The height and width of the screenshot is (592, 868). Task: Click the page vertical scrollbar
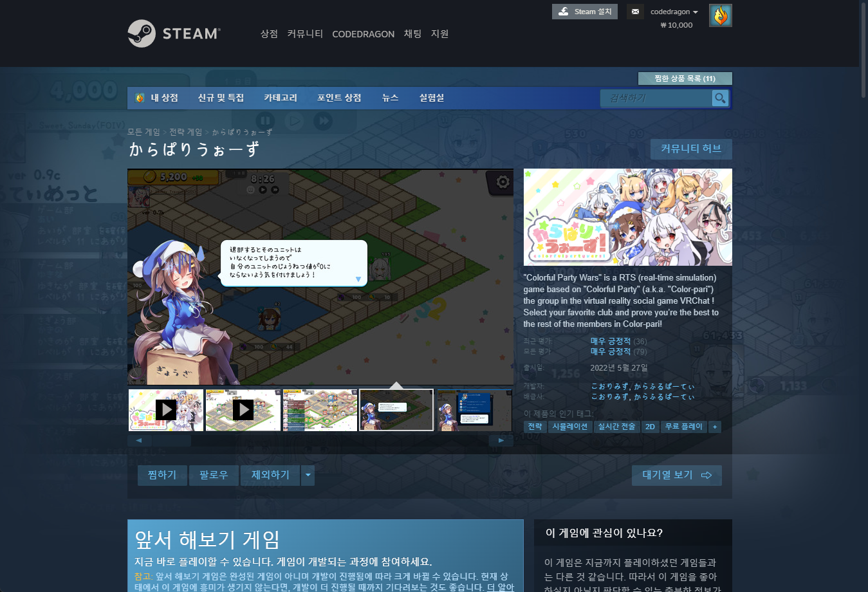point(863,50)
